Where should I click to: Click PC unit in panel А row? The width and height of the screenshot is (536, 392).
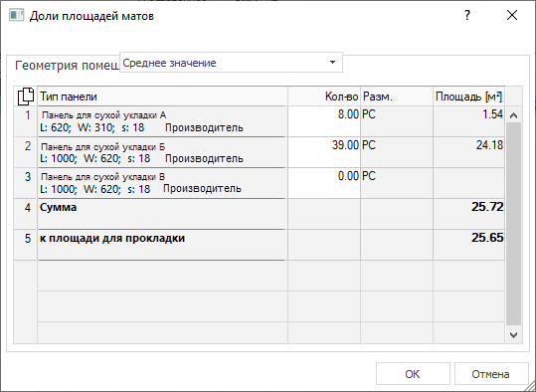(x=369, y=114)
